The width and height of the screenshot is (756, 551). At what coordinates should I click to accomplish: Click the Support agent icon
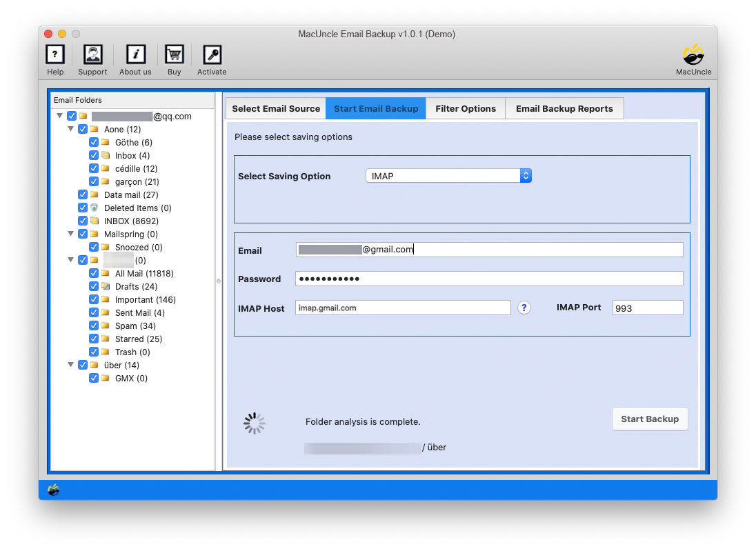92,54
